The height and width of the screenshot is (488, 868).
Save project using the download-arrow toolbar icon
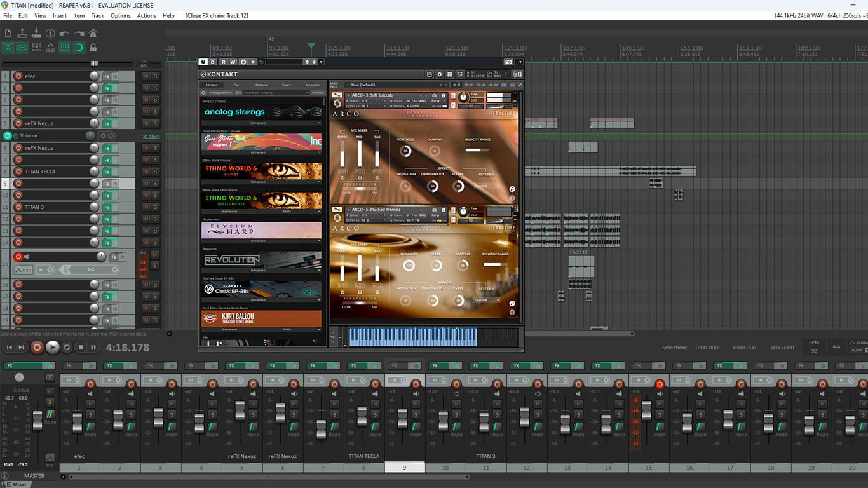[36, 33]
